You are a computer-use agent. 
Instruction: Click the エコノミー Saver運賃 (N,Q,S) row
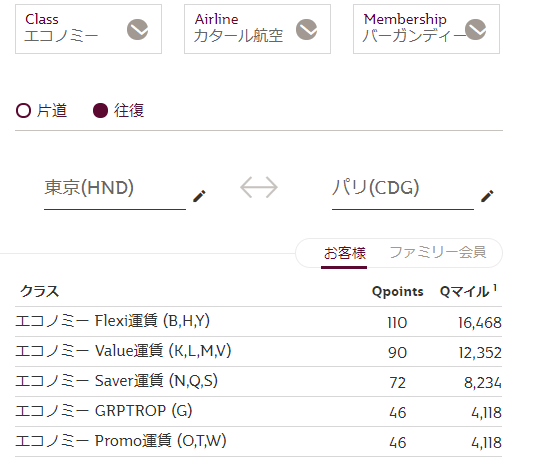[259, 382]
